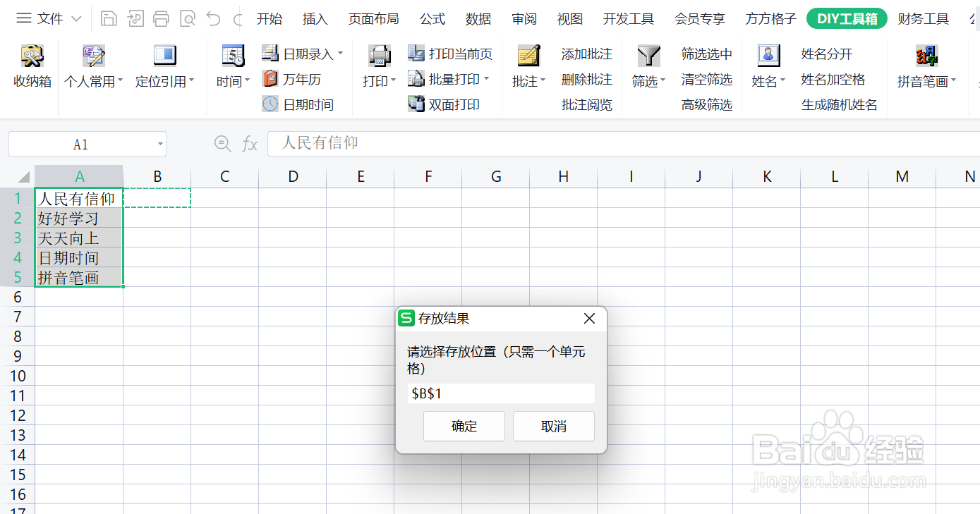The width and height of the screenshot is (980, 514).
Task: Expand the 时间 dropdown arrow
Action: pyautogui.click(x=248, y=81)
